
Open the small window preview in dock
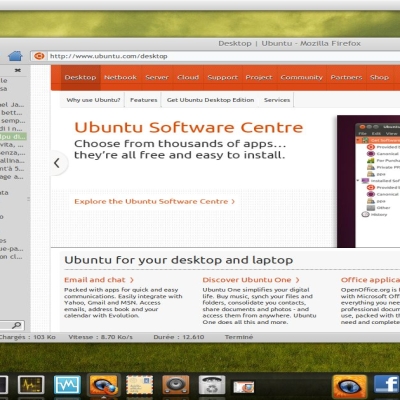(244, 387)
